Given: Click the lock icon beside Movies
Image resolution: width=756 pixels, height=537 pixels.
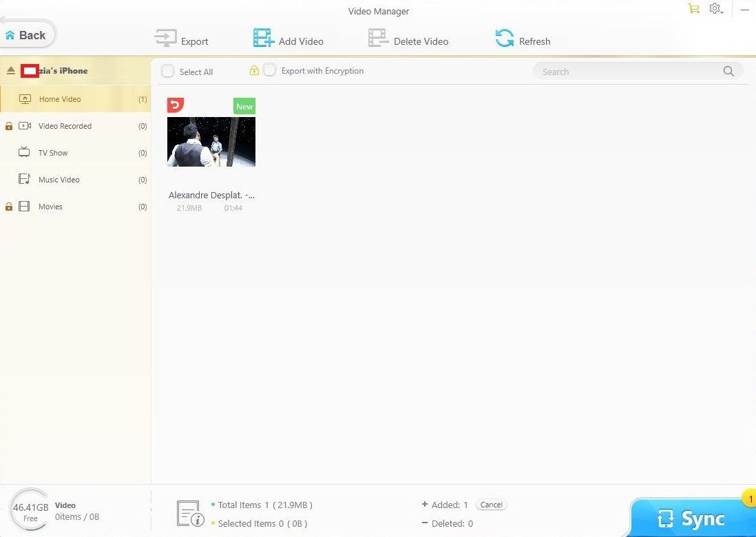Looking at the screenshot, I should tap(9, 207).
